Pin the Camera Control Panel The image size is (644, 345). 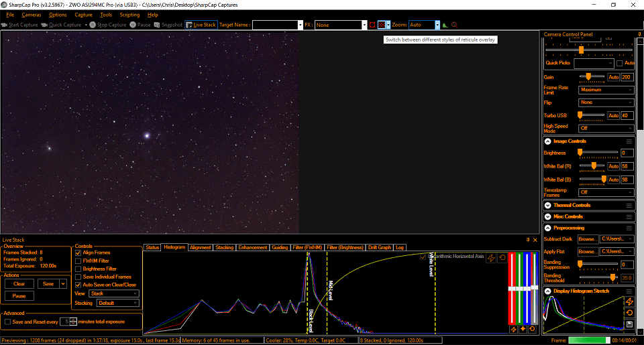[x=639, y=34]
